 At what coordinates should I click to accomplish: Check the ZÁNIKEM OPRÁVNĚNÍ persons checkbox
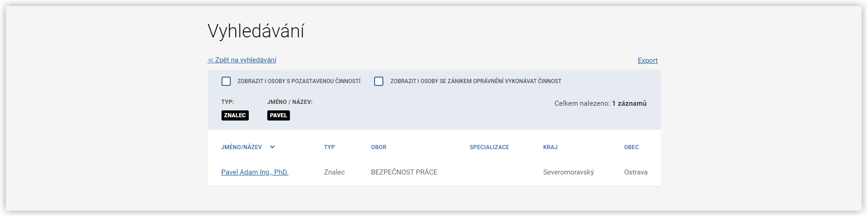pyautogui.click(x=379, y=81)
